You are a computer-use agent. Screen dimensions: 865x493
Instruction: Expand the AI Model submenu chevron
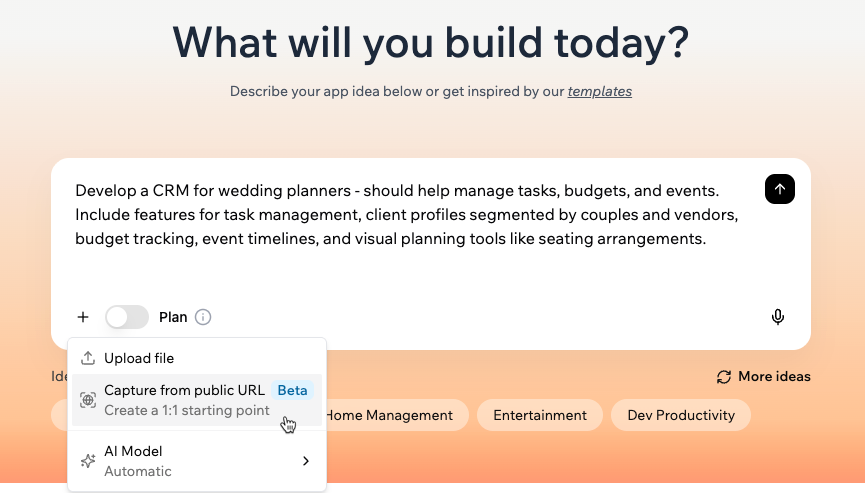(x=306, y=461)
